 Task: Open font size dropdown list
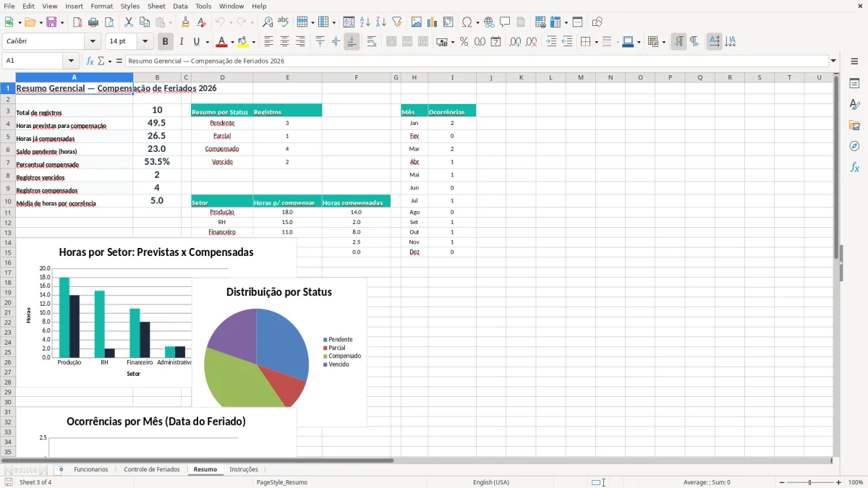[x=145, y=42]
